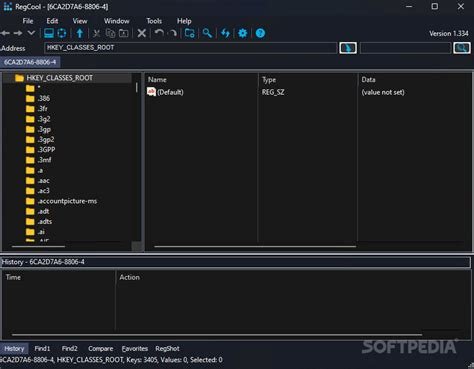474x369 pixels.
Task: Click the Forward arrow in the toolbar
Action: [18, 33]
